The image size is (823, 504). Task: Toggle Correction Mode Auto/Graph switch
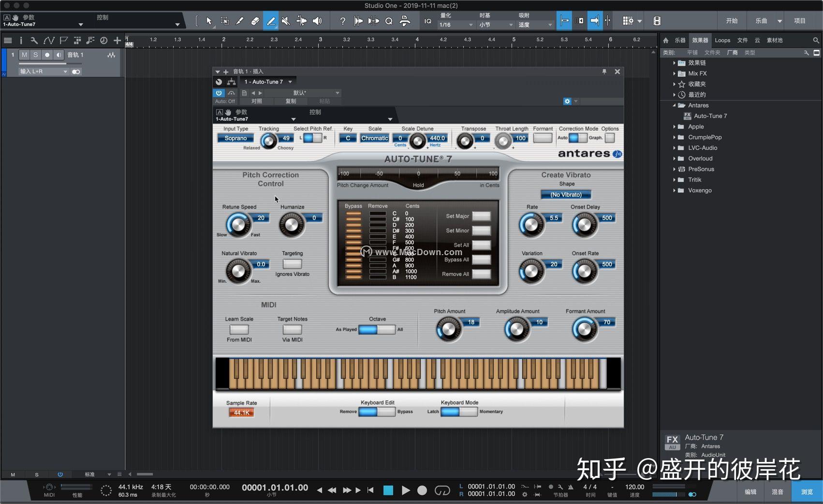(578, 138)
